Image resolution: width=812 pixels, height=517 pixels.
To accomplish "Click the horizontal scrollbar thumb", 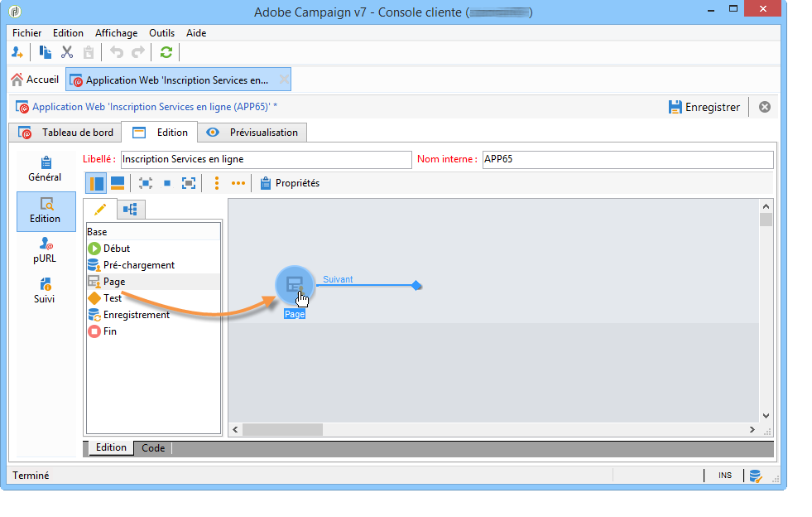I will 283,429.
